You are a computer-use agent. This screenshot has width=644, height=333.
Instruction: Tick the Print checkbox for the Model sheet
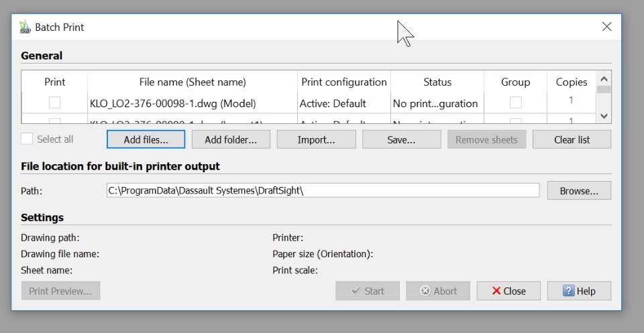(x=54, y=103)
